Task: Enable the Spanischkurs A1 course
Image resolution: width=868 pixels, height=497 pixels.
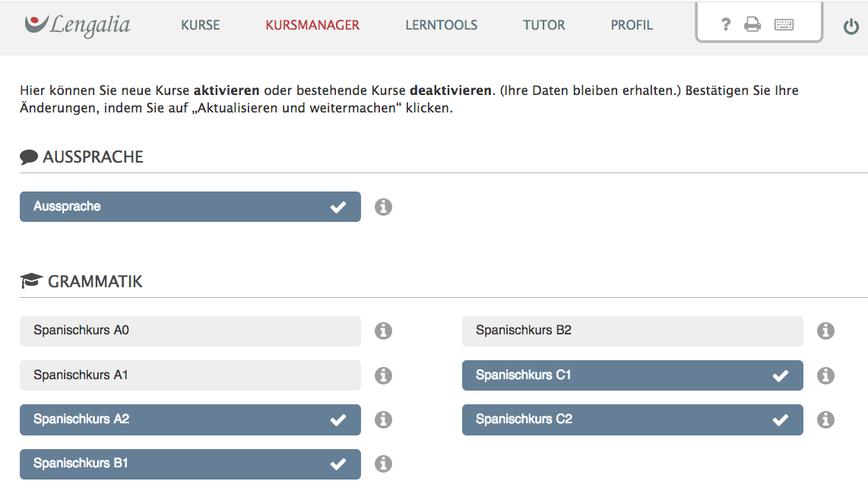Action: click(190, 375)
